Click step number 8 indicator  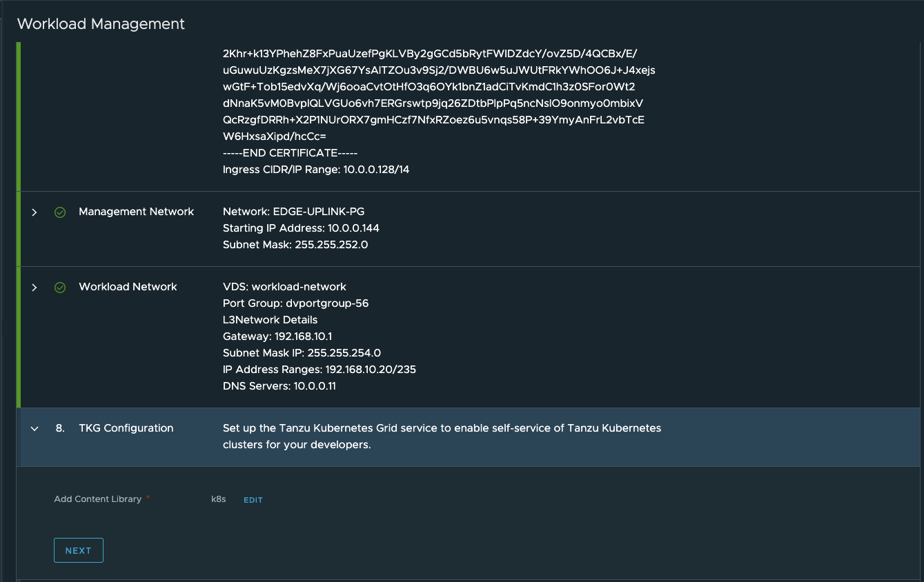(x=60, y=428)
